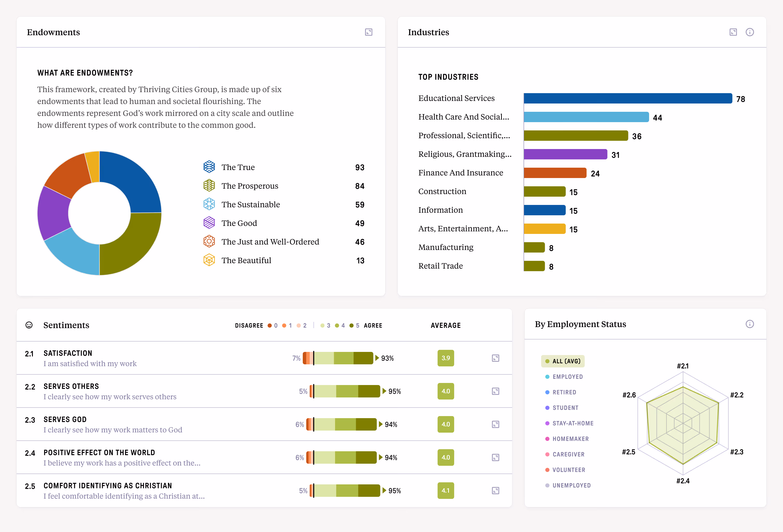Screen dimensions: 783x532
Task: Expand the Serves God sentiment row
Action: (495, 424)
